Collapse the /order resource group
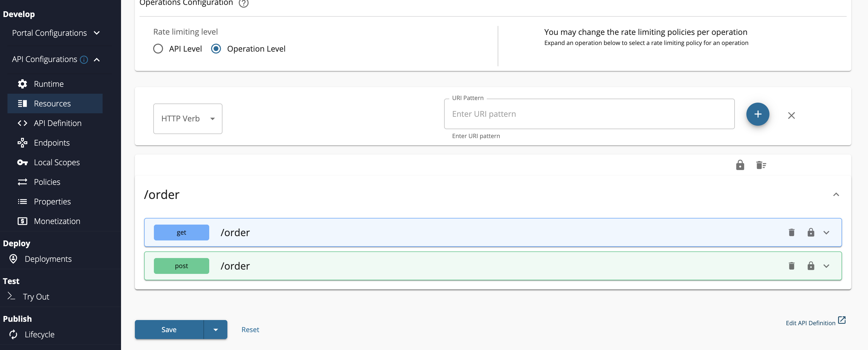868x350 pixels. [836, 195]
